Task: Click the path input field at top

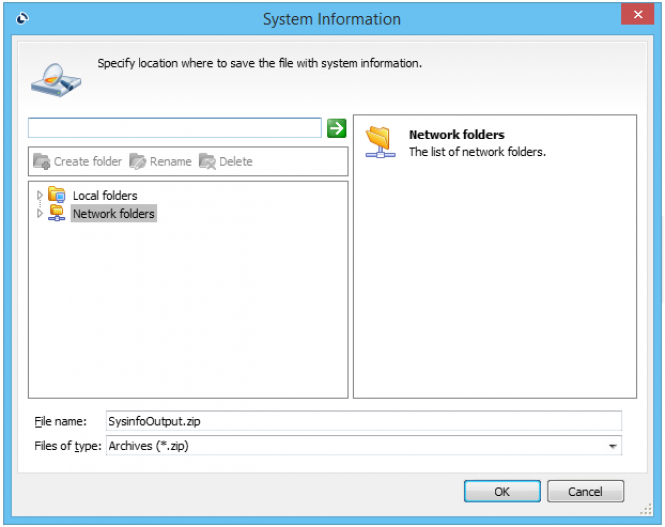Action: point(175,128)
